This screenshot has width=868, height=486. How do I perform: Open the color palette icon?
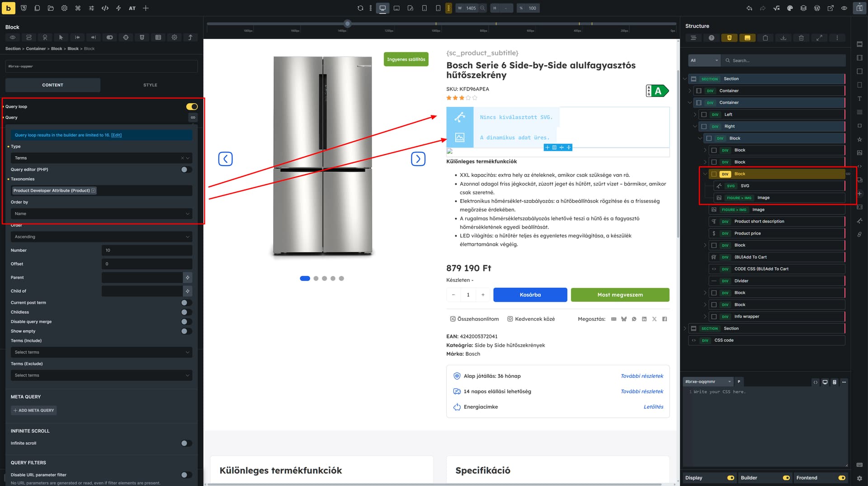click(x=790, y=8)
